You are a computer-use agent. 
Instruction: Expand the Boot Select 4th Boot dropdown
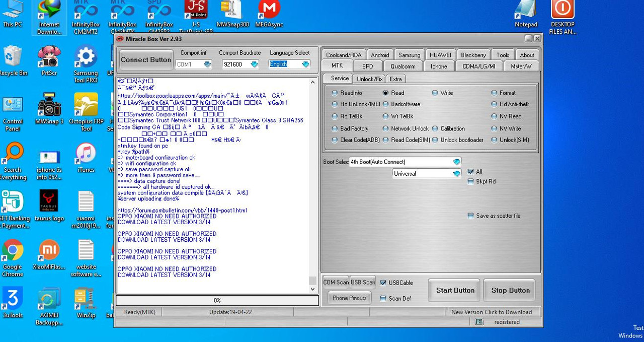pyautogui.click(x=456, y=162)
